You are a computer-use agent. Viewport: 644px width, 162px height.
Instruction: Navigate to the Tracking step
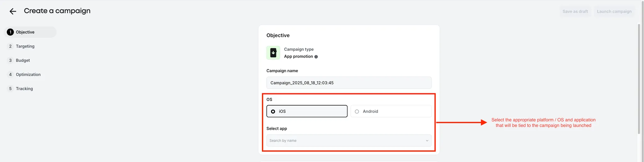pos(25,89)
